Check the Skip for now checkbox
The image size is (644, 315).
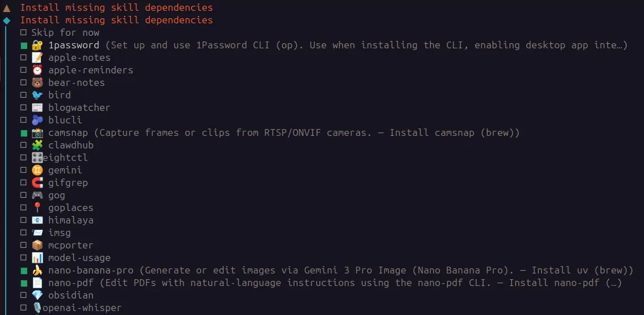coord(23,33)
